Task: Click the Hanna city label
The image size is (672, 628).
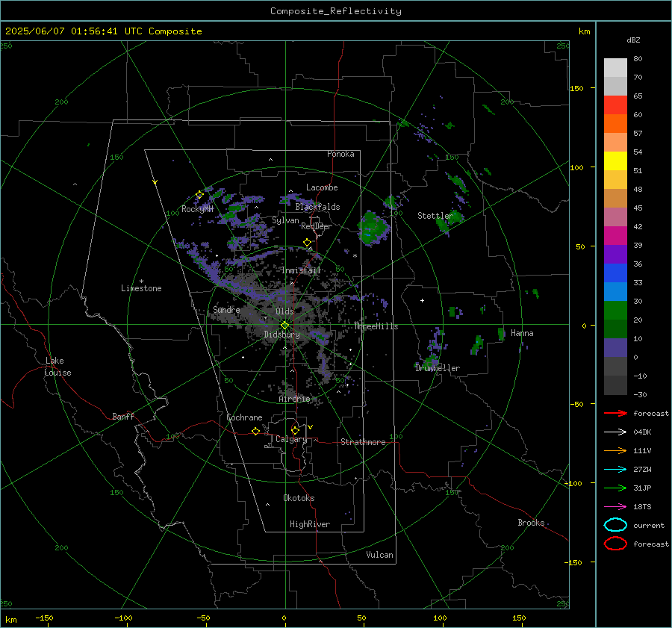Action: pos(522,333)
